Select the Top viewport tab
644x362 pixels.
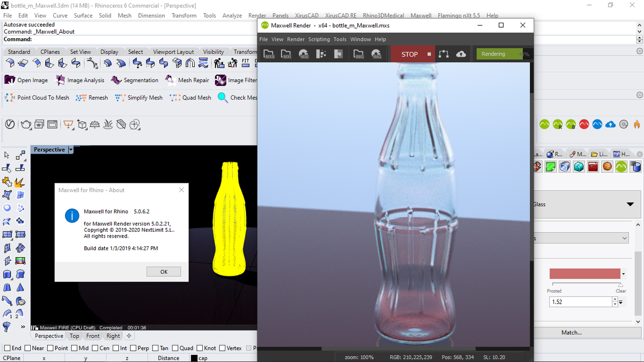(x=74, y=336)
